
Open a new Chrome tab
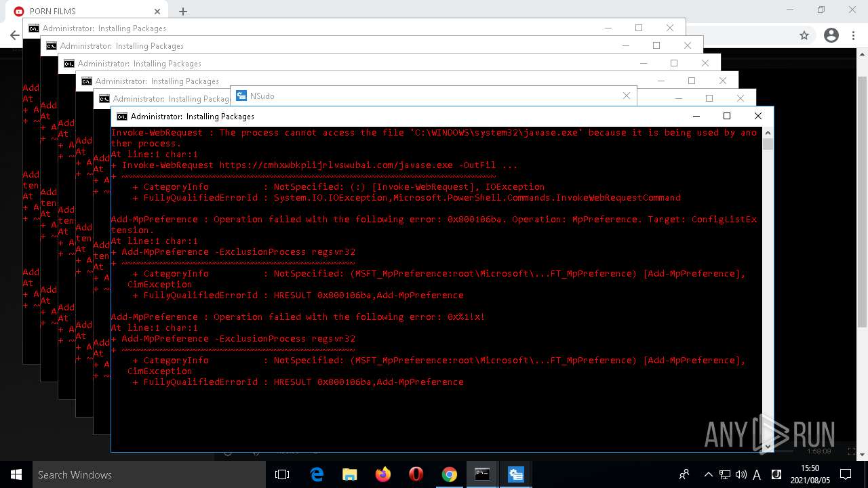183,11
